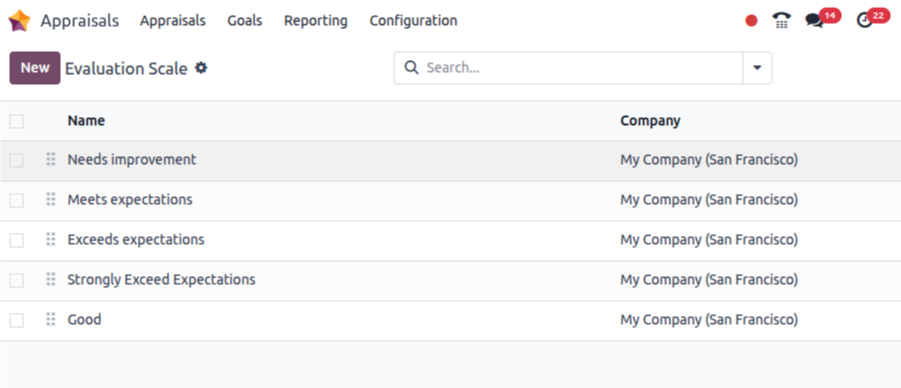901x388 pixels.
Task: Click the Appraisals app star logo
Action: coord(19,21)
